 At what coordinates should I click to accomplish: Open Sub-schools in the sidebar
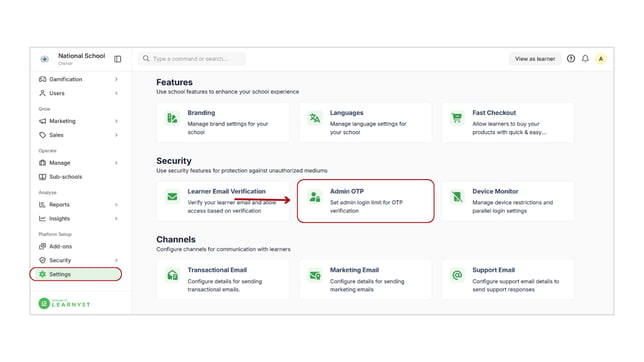66,177
